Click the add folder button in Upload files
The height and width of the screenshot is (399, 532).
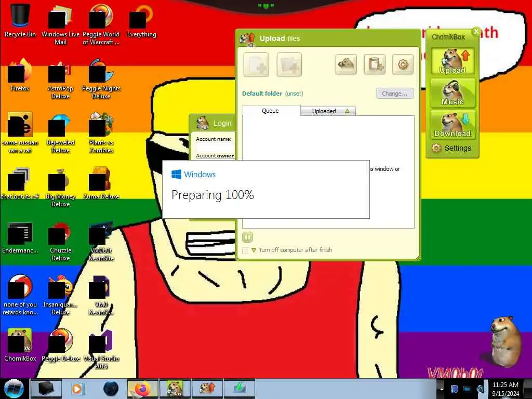pyautogui.click(x=289, y=64)
